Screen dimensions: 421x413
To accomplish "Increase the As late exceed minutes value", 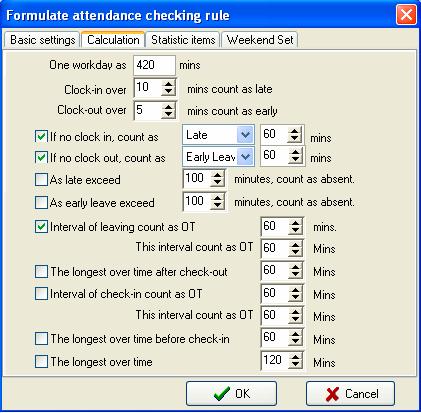I will coord(217,175).
